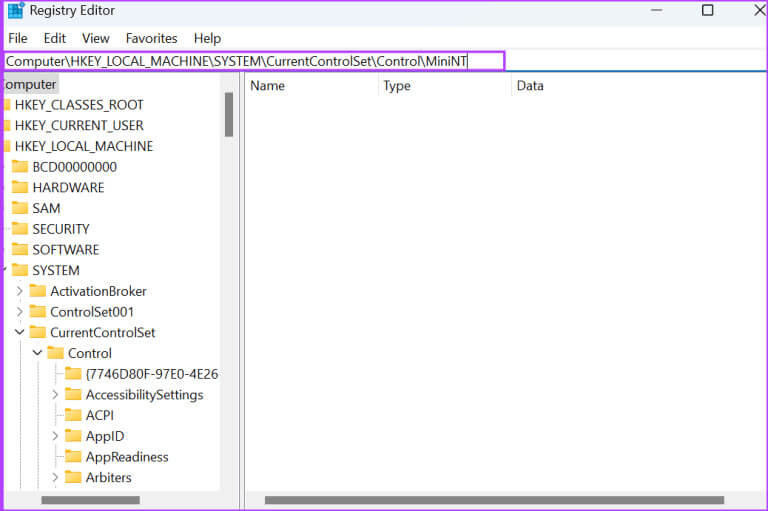Maximize the Registry Editor window
Screen dimensions: 768x511
[x=707, y=10]
